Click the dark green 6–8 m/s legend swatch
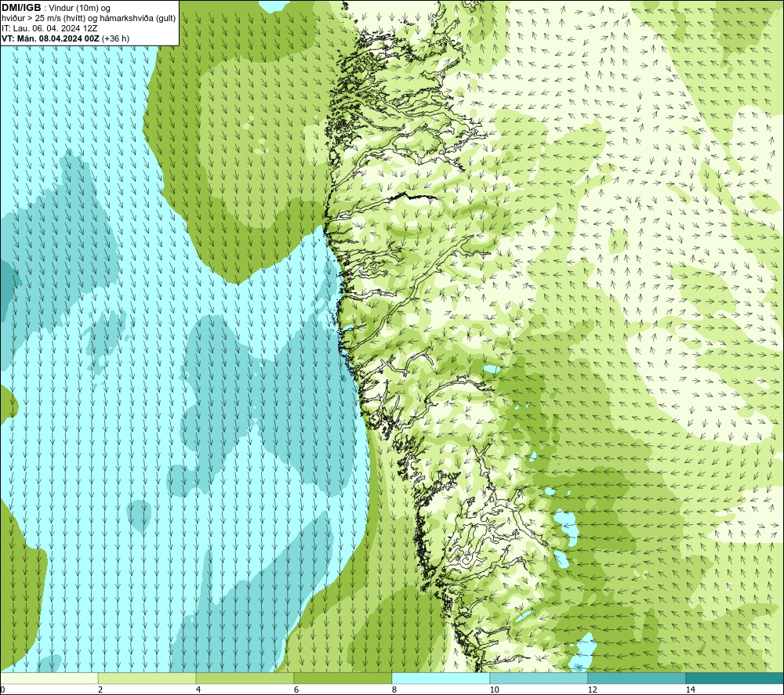This screenshot has height=695, width=784. coord(343,678)
